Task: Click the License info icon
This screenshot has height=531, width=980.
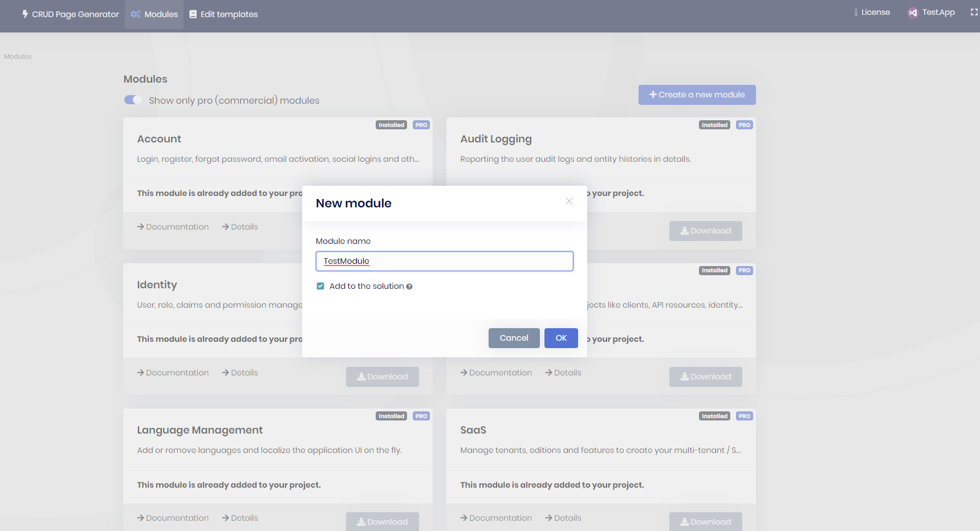Action: (856, 13)
